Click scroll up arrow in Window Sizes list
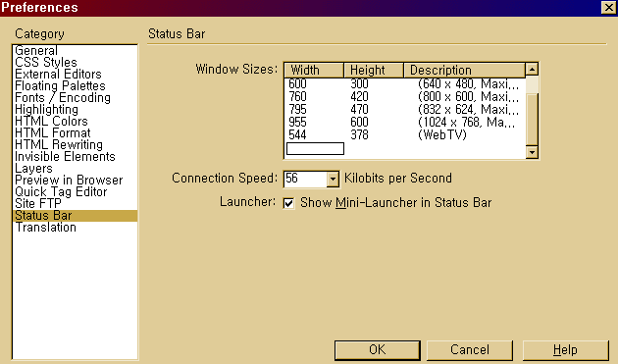 click(x=532, y=70)
